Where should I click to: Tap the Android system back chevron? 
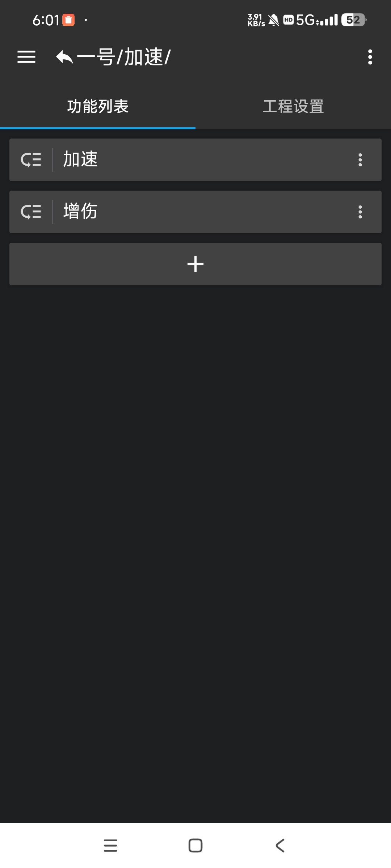coord(280,846)
